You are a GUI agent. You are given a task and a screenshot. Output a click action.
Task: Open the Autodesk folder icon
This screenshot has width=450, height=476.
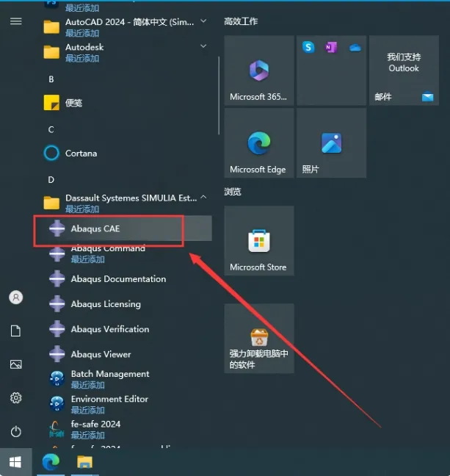[x=51, y=52]
